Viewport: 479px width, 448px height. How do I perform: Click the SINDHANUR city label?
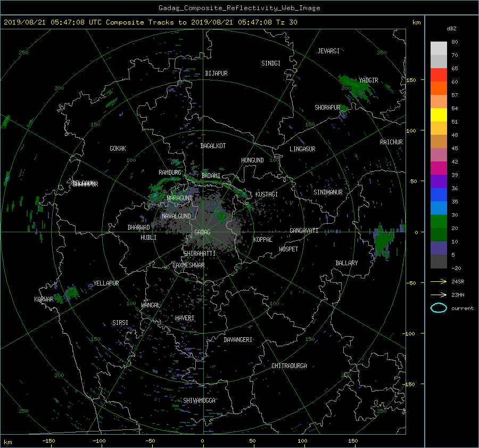coord(328,192)
